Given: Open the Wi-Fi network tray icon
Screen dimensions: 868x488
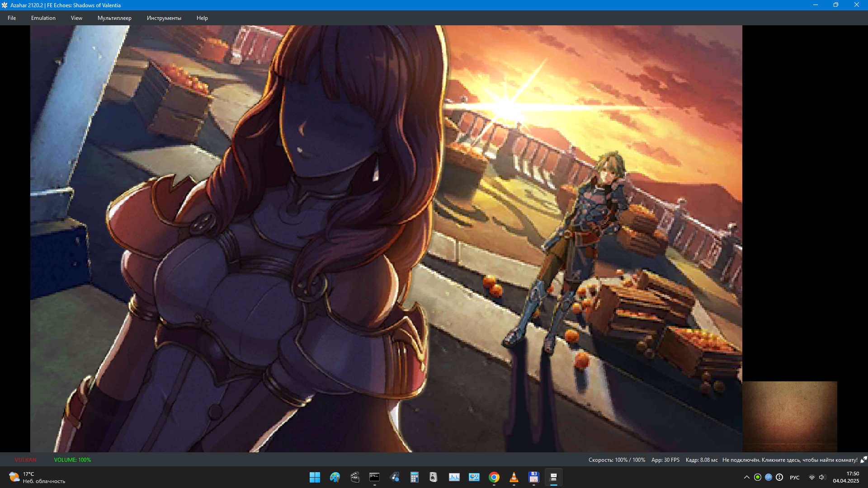Looking at the screenshot, I should coord(812,477).
